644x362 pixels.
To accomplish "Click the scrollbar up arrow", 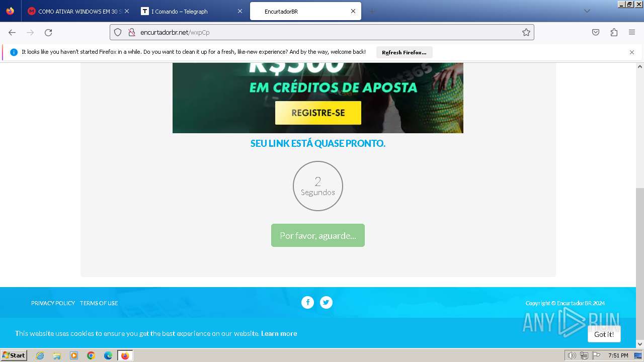I will (640, 66).
